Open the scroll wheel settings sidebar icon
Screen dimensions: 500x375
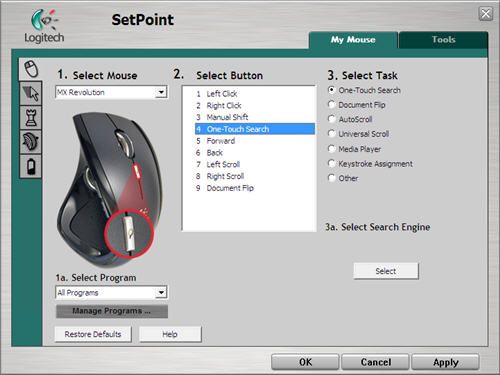tap(31, 142)
